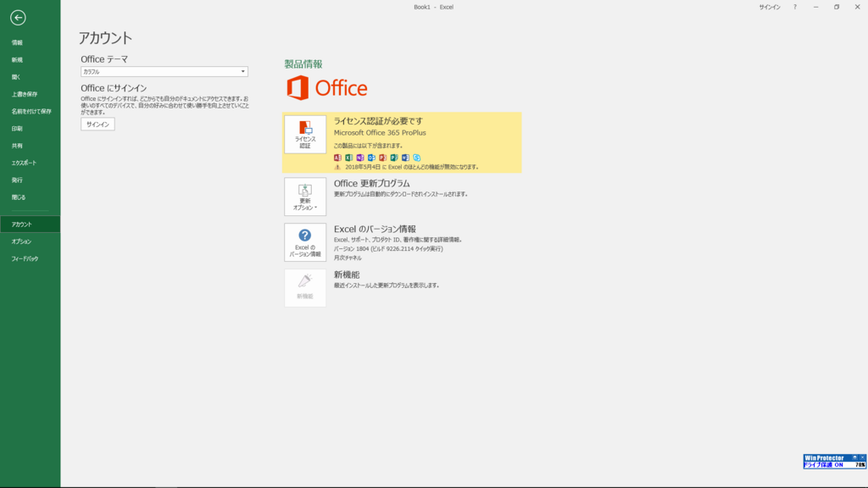The image size is (868, 488).
Task: Close the WinProtector overlay widget
Action: click(862, 457)
